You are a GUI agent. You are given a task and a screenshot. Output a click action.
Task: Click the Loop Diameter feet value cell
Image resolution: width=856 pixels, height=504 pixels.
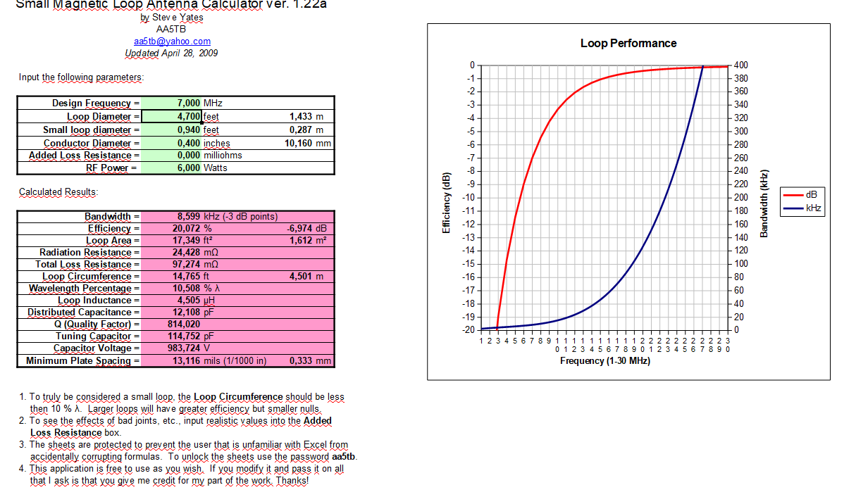(x=172, y=116)
